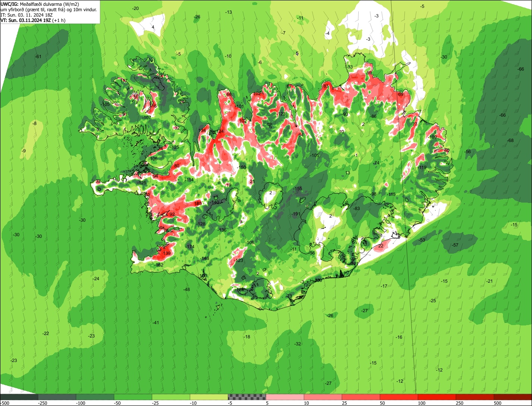Select the 100 to 250 dark red swatch
This screenshot has width=532, height=406.
pos(437,397)
